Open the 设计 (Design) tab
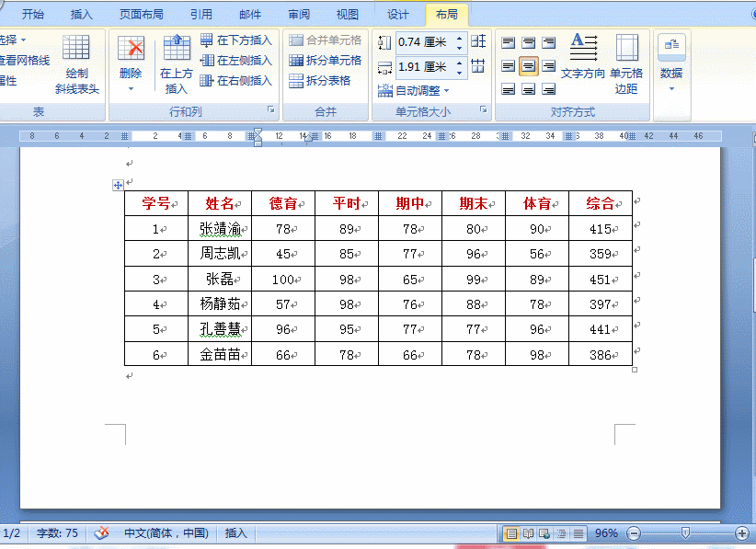This screenshot has height=549, width=756. [398, 15]
